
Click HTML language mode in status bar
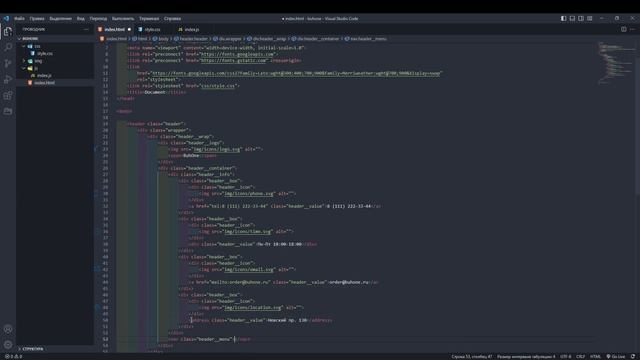click(x=595, y=356)
